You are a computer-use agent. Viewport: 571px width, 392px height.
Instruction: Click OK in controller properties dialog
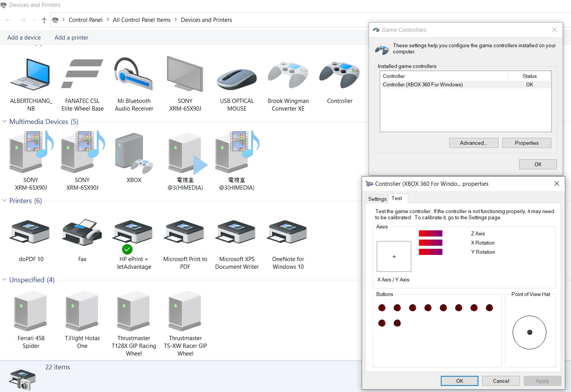[x=459, y=381]
